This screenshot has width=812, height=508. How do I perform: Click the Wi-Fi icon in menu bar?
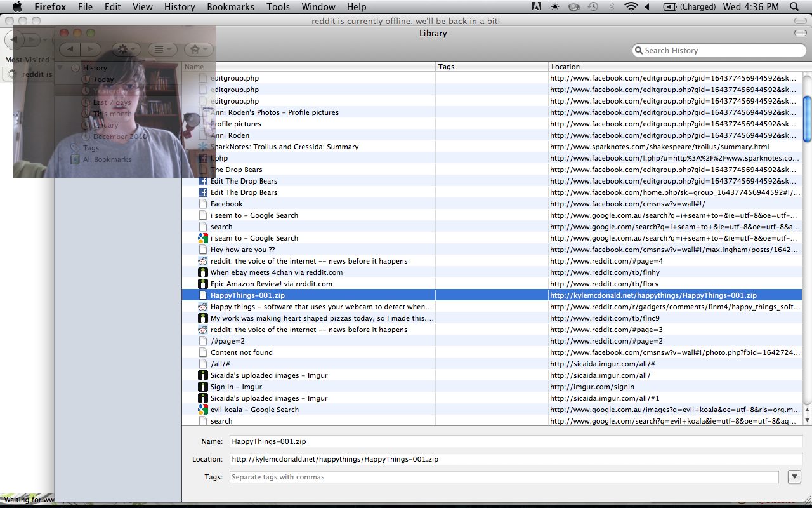631,7
